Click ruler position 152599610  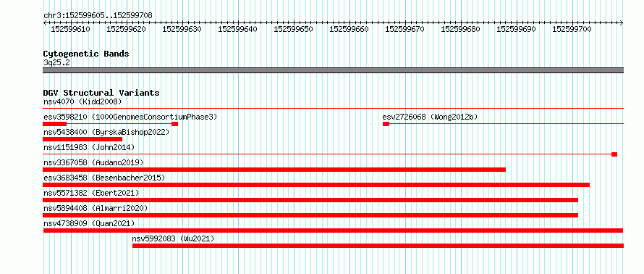[71, 29]
